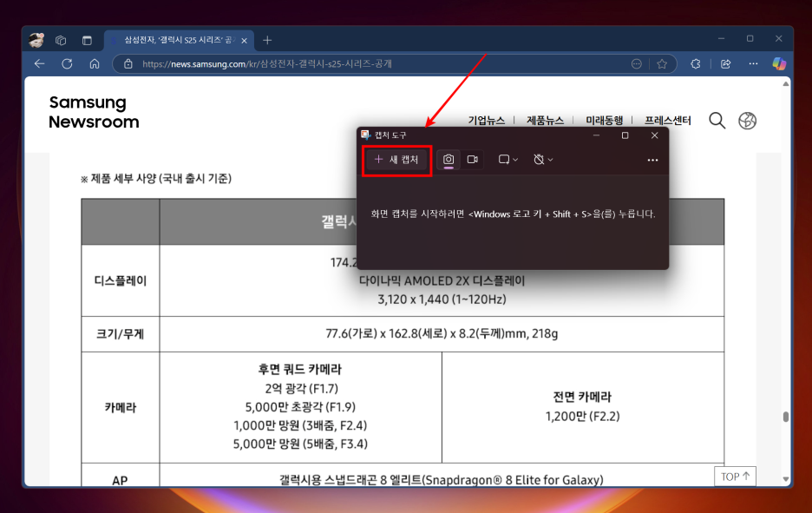Click the 제품 세부 사양 caption text
Image resolution: width=812 pixels, height=513 pixels.
pos(156,179)
